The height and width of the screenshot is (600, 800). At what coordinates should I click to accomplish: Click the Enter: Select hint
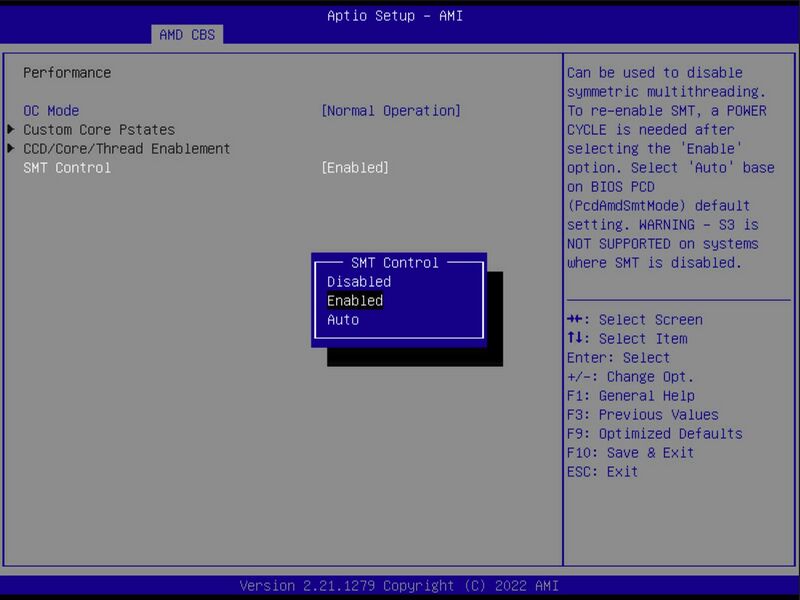pos(618,358)
